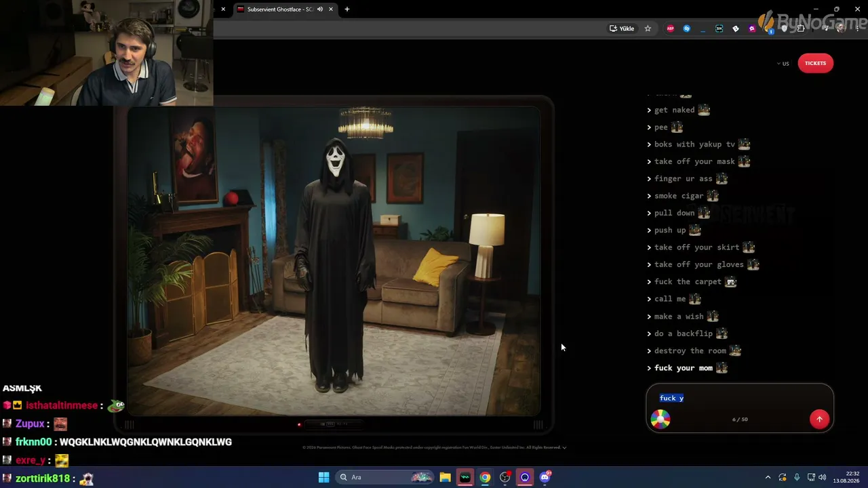
Task: Open the Adblock Plus extension icon
Action: coord(671,28)
